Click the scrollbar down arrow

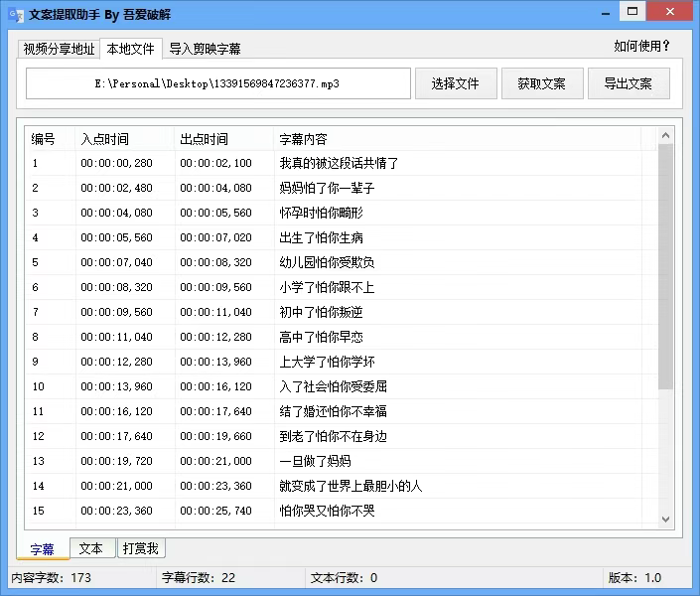(x=666, y=518)
